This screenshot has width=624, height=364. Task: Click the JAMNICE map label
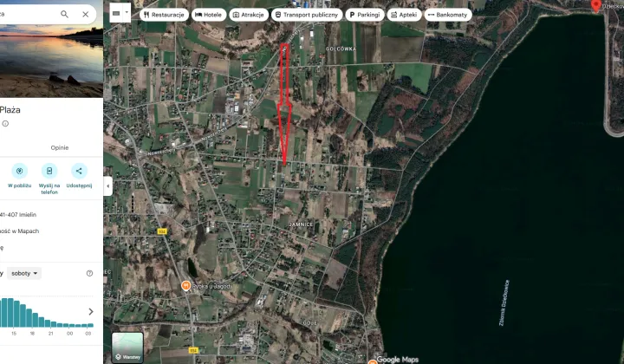pos(301,224)
